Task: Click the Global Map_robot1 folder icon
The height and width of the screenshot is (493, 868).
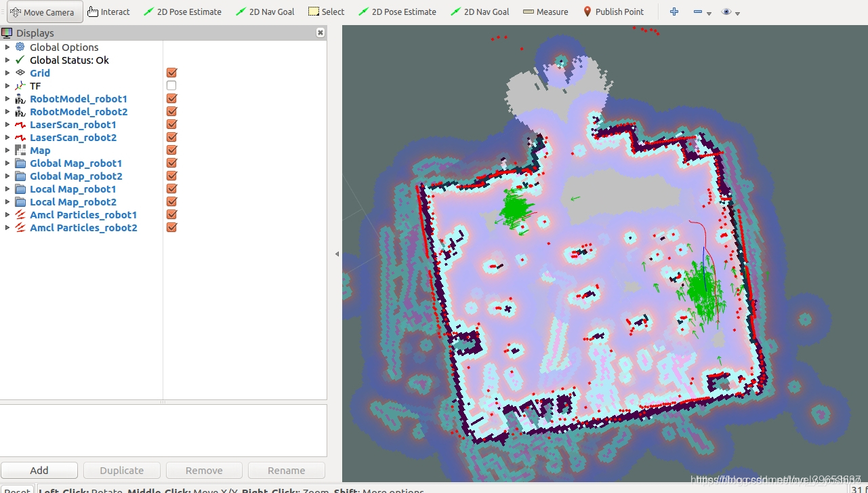Action: (x=20, y=163)
